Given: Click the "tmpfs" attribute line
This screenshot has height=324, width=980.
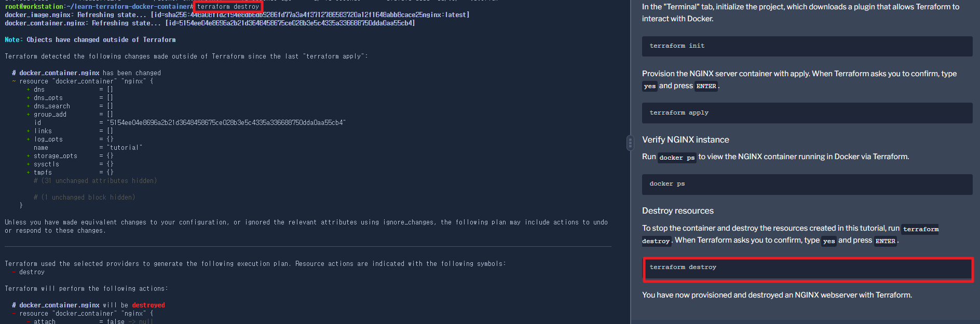Looking at the screenshot, I should pyautogui.click(x=70, y=173).
